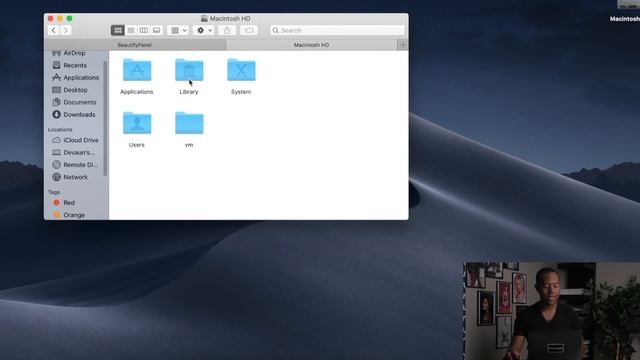Switch to icon view mode

(x=118, y=30)
